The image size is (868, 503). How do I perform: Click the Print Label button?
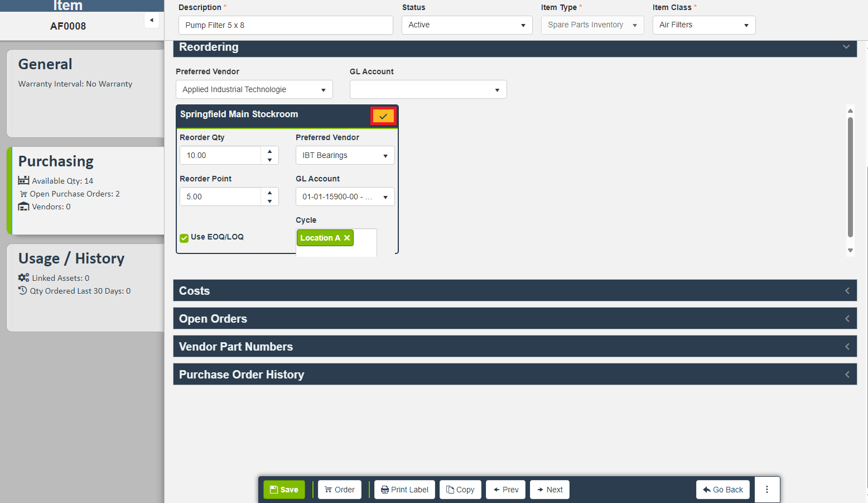[x=404, y=490]
